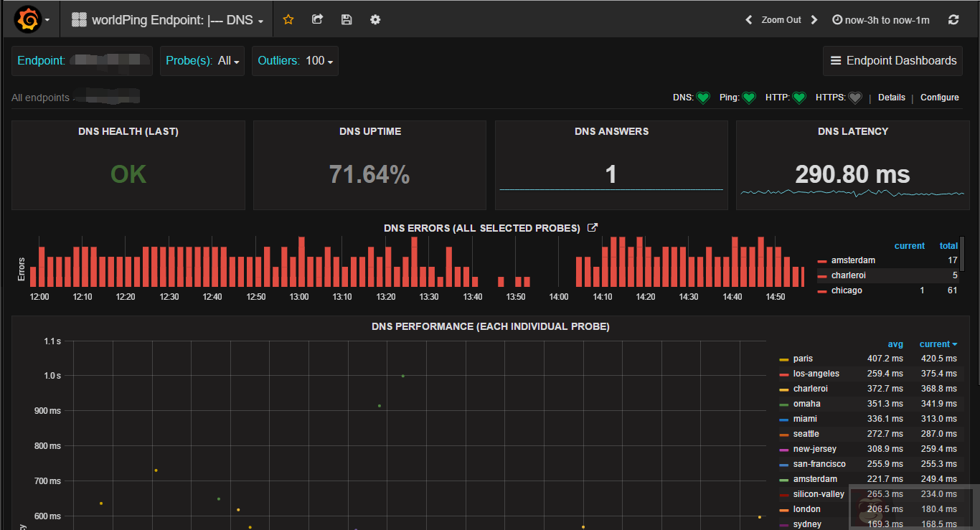Click All endpoints breadcrumb link
Image resolution: width=980 pixels, height=530 pixels.
click(40, 98)
